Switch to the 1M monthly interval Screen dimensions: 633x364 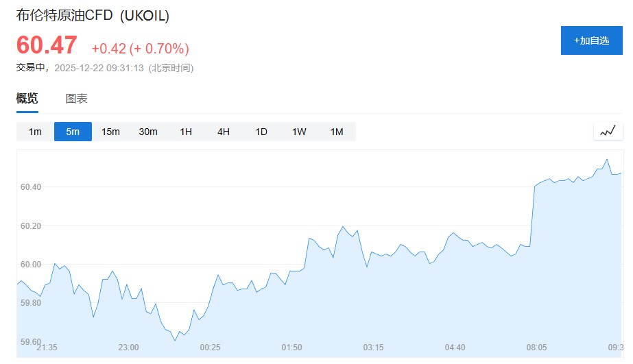(337, 132)
